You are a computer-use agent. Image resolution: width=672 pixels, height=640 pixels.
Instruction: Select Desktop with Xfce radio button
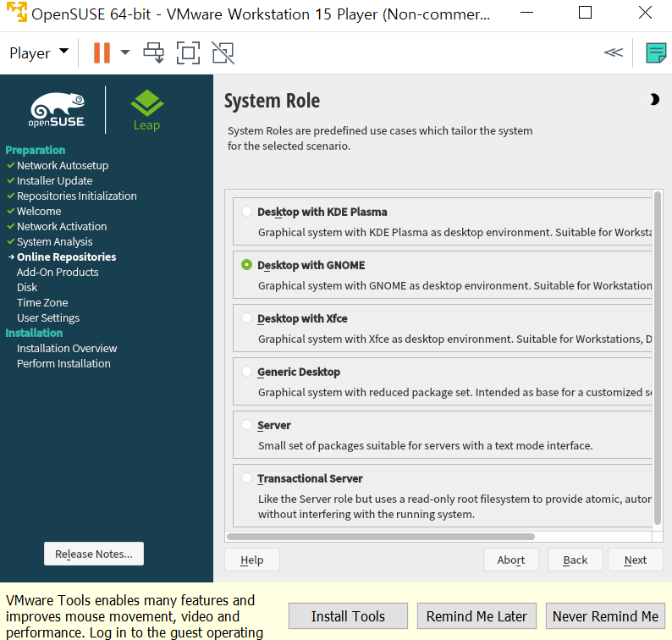click(246, 318)
